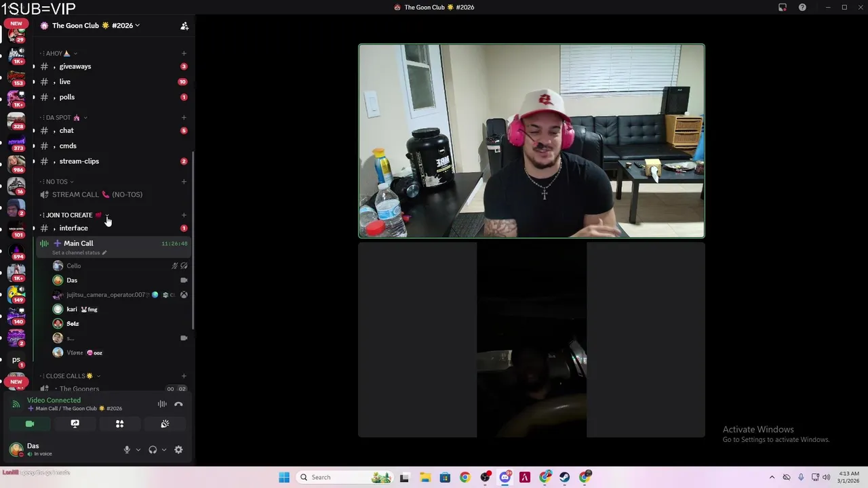Open User Settings gear
The width and height of the screenshot is (868, 488).
(x=178, y=449)
